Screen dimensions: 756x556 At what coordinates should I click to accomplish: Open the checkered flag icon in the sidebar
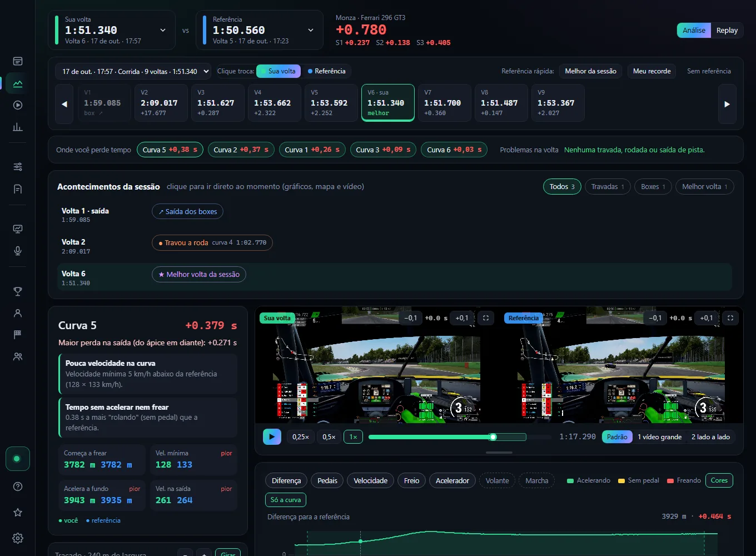18,334
